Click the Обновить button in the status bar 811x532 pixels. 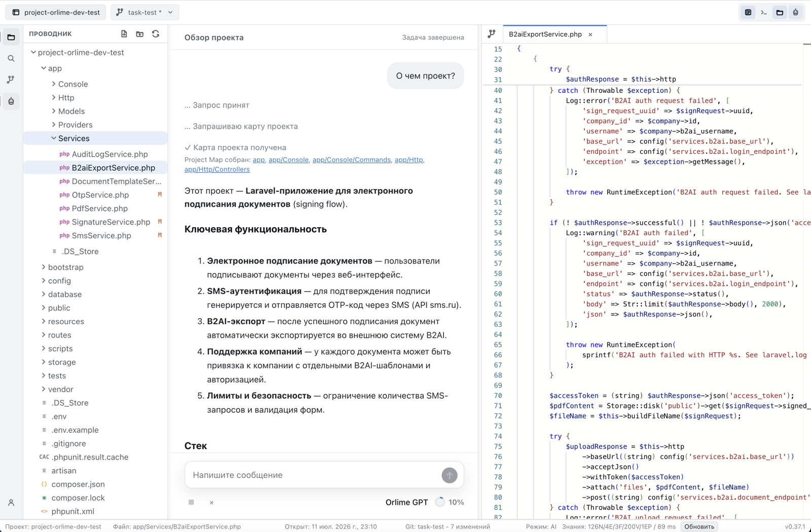699,526
